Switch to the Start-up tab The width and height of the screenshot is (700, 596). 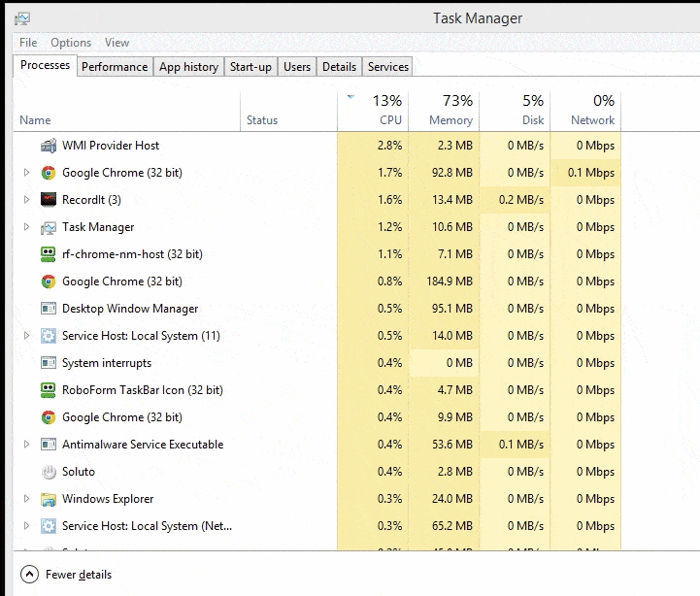pos(250,67)
